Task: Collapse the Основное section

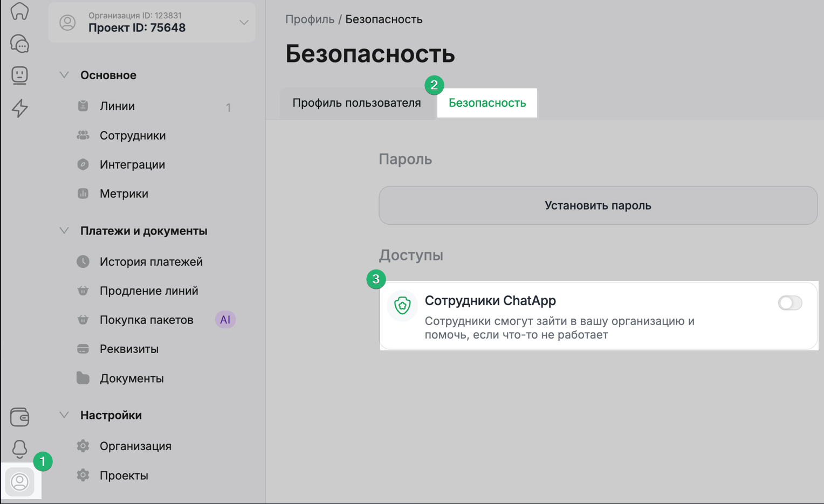Action: click(x=64, y=75)
